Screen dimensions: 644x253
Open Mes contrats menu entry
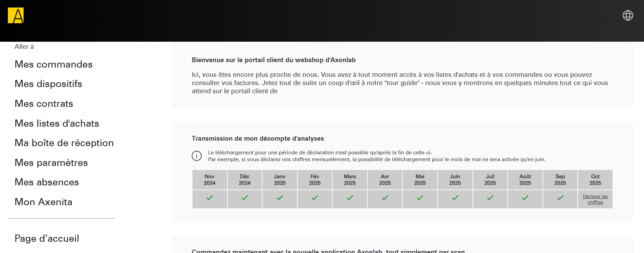pyautogui.click(x=44, y=103)
